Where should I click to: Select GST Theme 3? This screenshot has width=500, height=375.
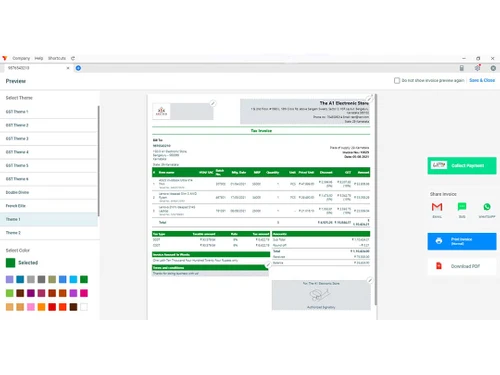[x=49, y=139]
